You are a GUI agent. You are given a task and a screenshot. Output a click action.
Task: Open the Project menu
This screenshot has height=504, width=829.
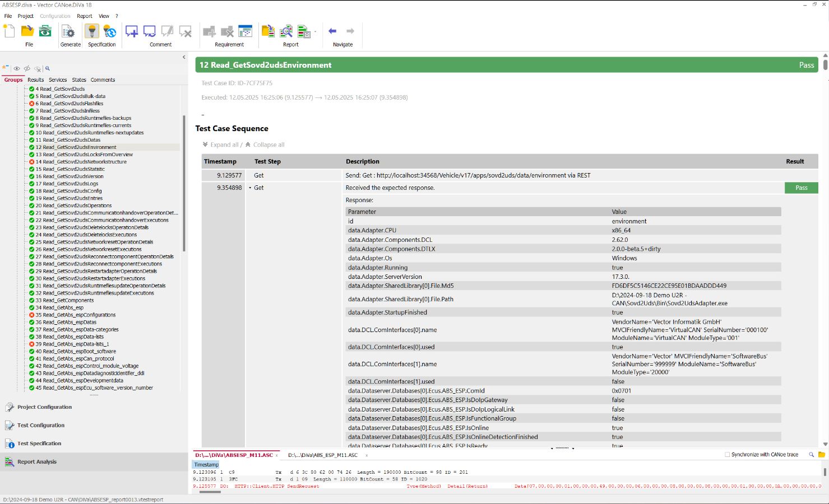tap(25, 16)
